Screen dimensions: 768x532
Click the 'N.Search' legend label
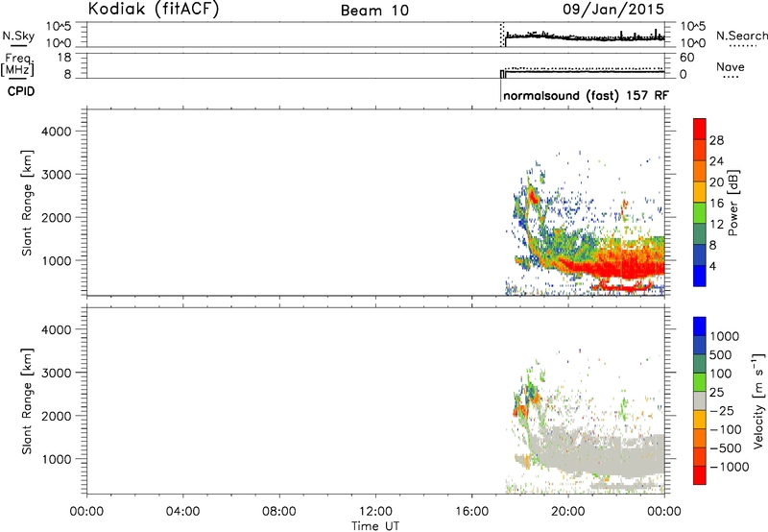741,36
